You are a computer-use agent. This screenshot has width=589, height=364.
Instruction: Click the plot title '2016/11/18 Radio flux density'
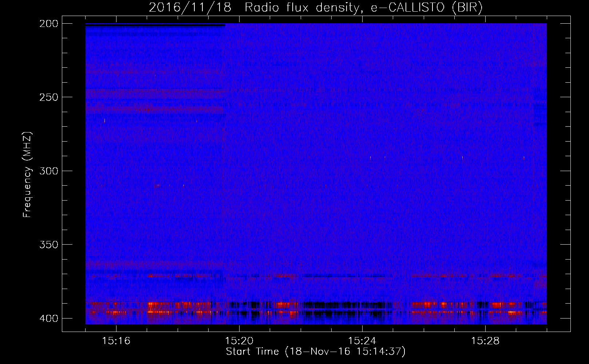coord(316,7)
